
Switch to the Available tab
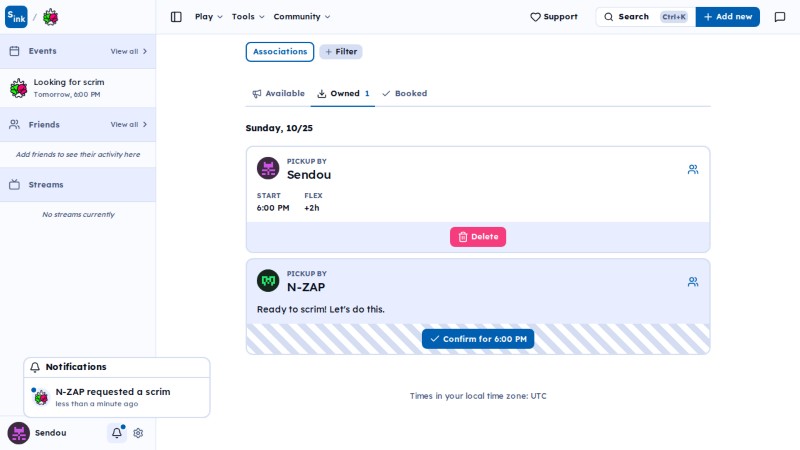pyautogui.click(x=278, y=93)
